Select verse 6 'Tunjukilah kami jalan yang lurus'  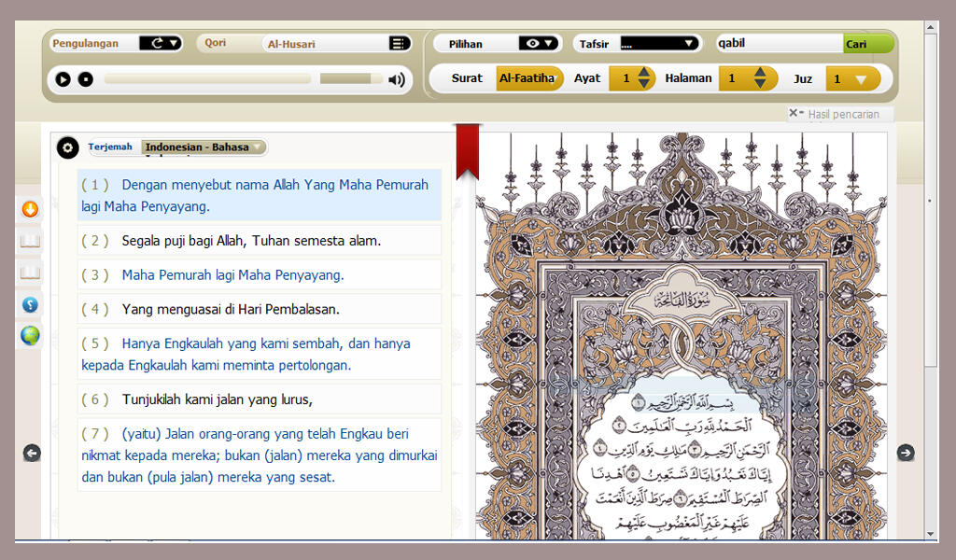point(260,399)
